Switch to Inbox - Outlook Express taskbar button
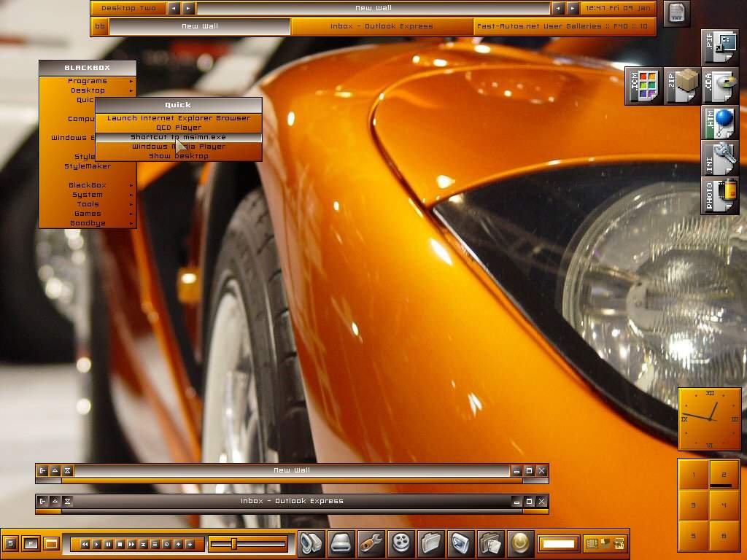 coord(382,26)
